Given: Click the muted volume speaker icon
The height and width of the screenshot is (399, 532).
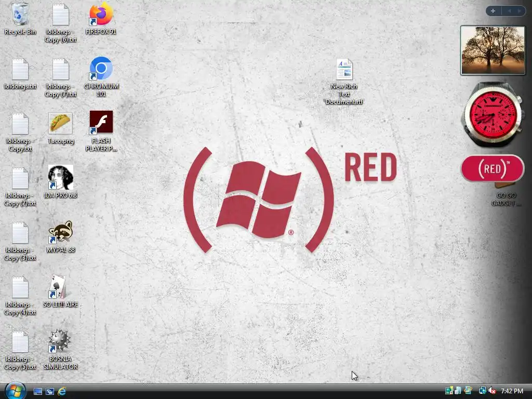Looking at the screenshot, I should (x=492, y=391).
